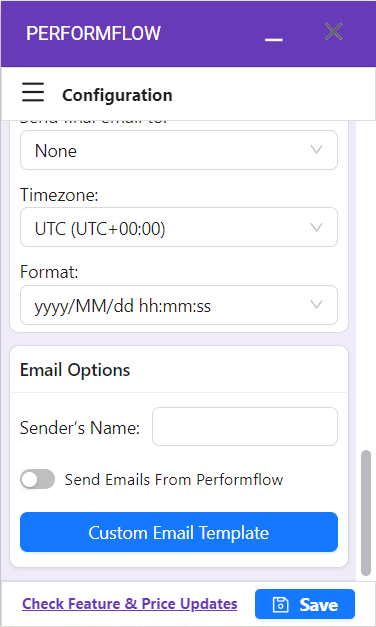The width and height of the screenshot is (376, 627).
Task: Enable Send Emails From Performflow switch
Action: point(38,479)
